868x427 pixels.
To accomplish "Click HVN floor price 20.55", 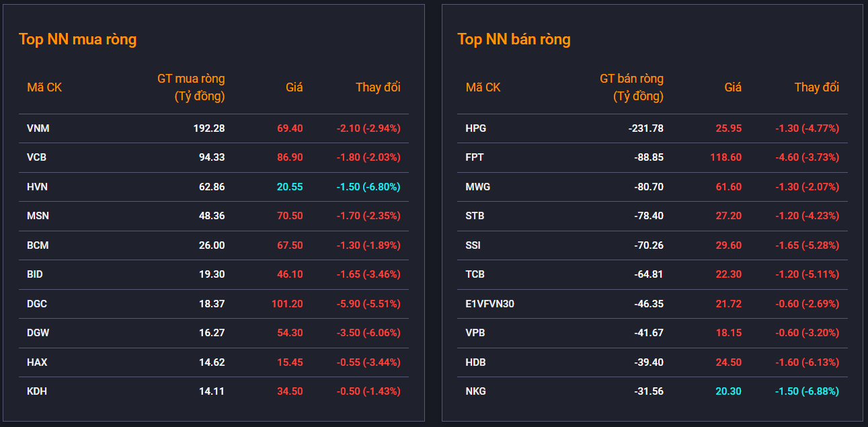I will click(290, 187).
